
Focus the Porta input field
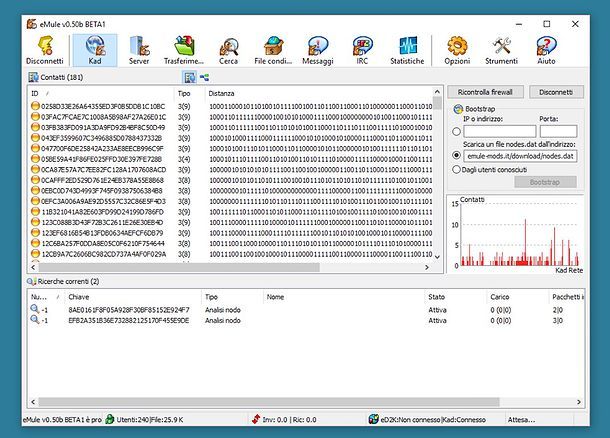click(x=558, y=131)
